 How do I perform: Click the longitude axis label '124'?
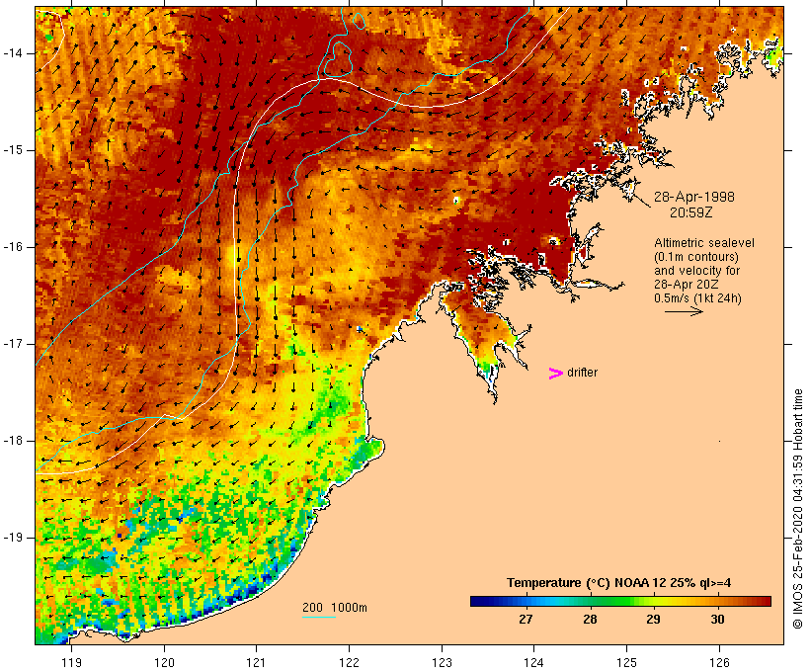(x=533, y=662)
